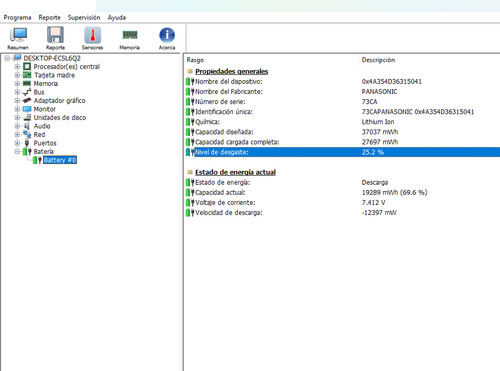Select the Capacidad actual row
Image resolution: width=500 pixels, height=371 pixels.
click(342, 193)
